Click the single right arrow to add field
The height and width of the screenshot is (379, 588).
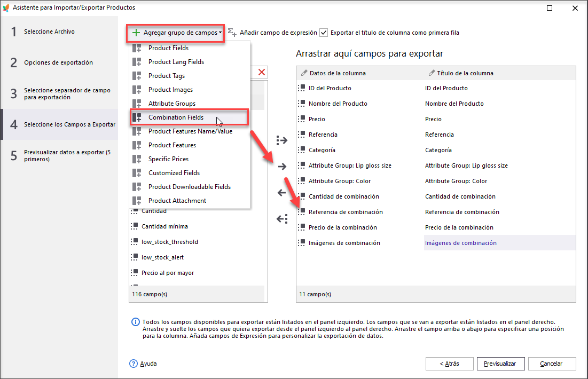282,167
